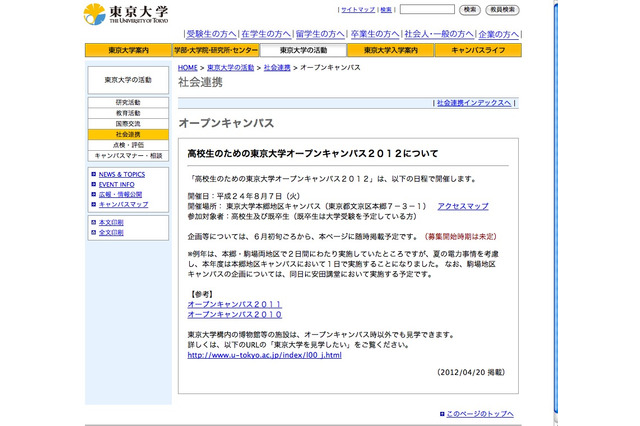Open キャンパスマナー・相談 in the sidebar menu
This screenshot has width=640, height=426.
click(x=128, y=155)
